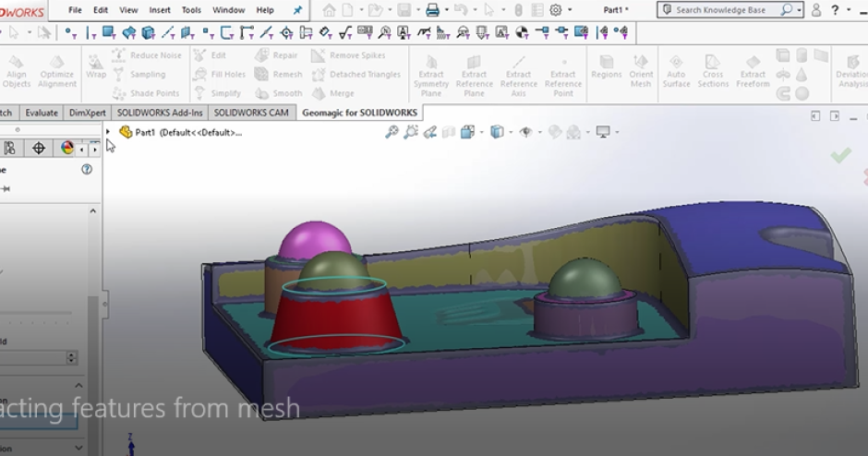Click the Zoom to Fit magnifier icon

point(392,132)
